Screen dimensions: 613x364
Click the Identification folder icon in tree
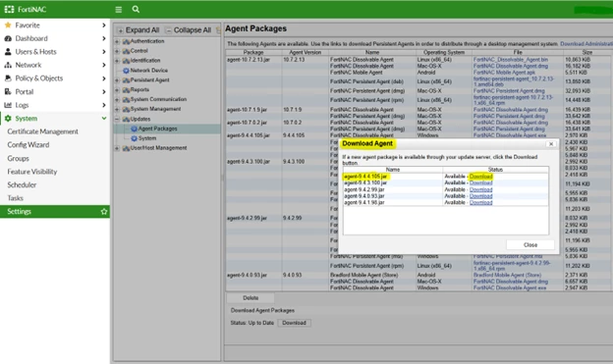[x=126, y=61]
